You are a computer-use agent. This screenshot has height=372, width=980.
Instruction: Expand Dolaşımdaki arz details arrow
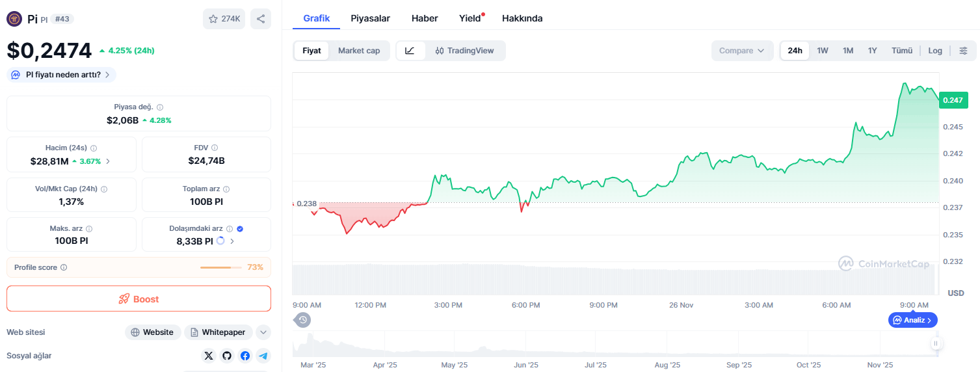[x=232, y=241]
